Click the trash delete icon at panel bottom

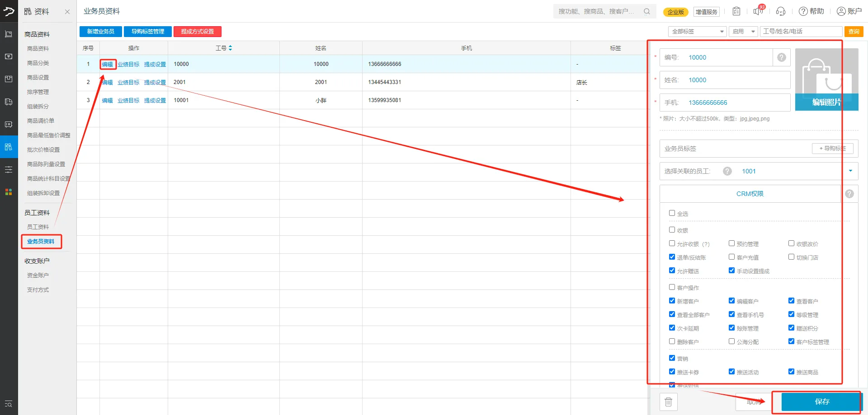[x=668, y=401]
